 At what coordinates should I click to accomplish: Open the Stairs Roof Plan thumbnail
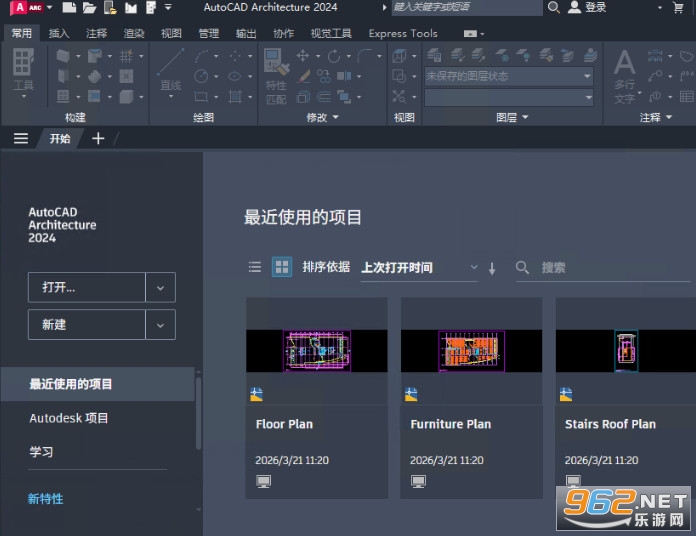click(x=625, y=351)
